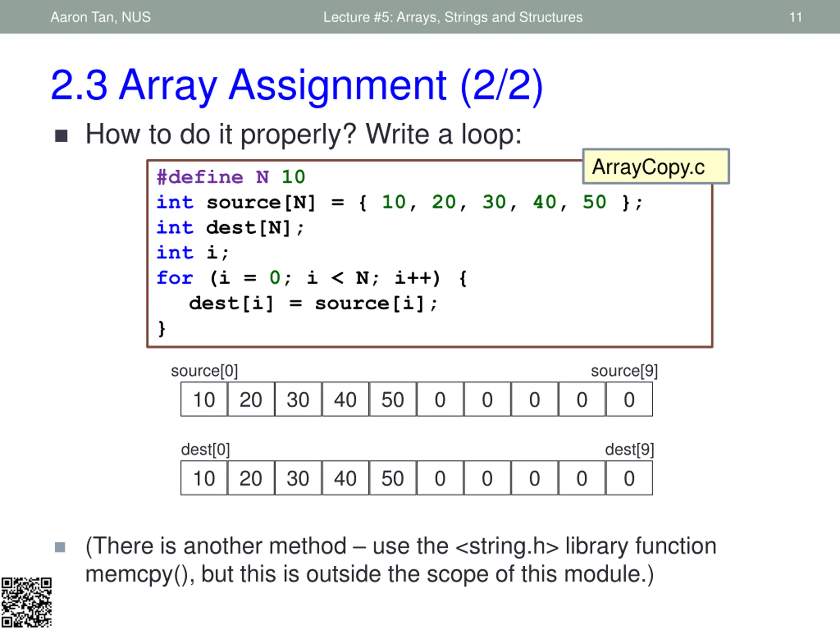Click the slide number 11
Image resolution: width=840 pixels, height=630 pixels.
click(796, 17)
